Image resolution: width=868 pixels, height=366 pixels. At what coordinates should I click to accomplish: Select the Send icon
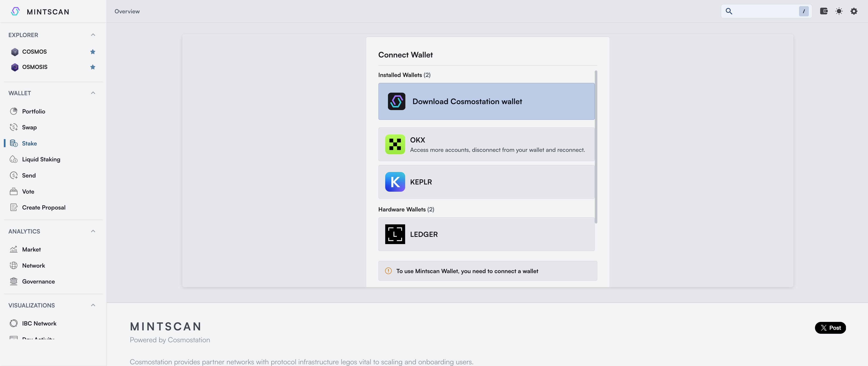pyautogui.click(x=14, y=175)
